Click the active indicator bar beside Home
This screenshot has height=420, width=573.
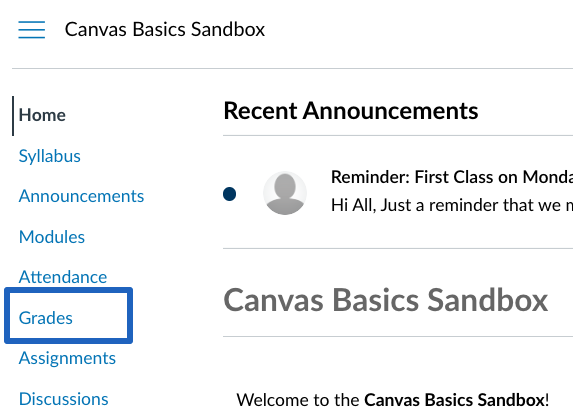(13, 116)
